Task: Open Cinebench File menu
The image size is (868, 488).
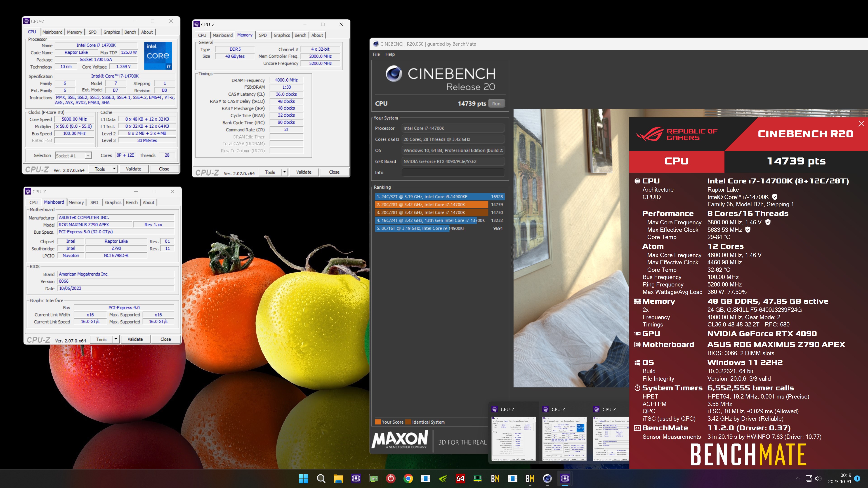Action: click(376, 54)
